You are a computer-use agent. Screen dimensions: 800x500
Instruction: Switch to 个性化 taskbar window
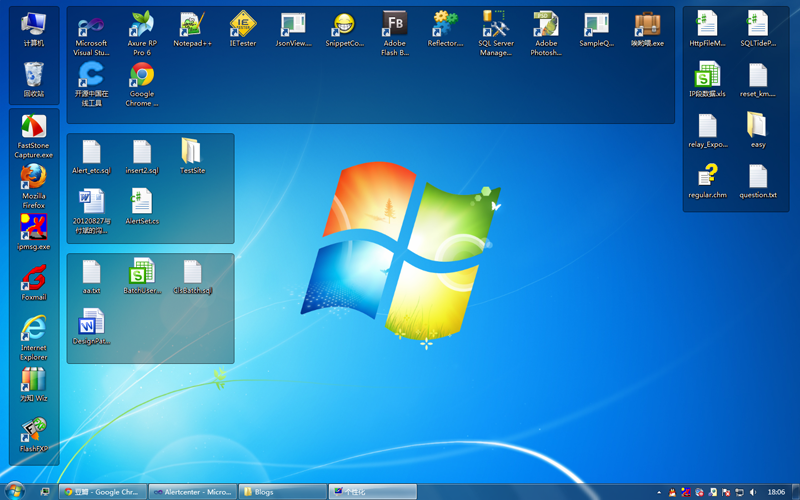tap(372, 492)
